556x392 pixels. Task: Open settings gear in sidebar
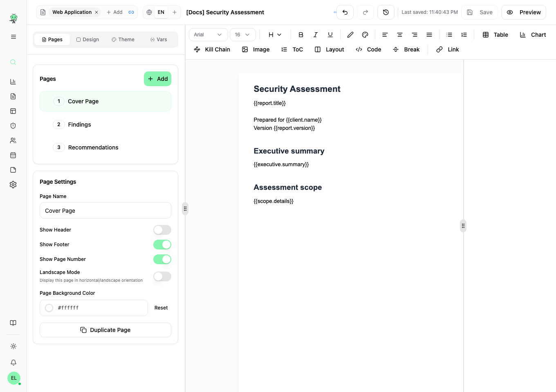(x=13, y=185)
